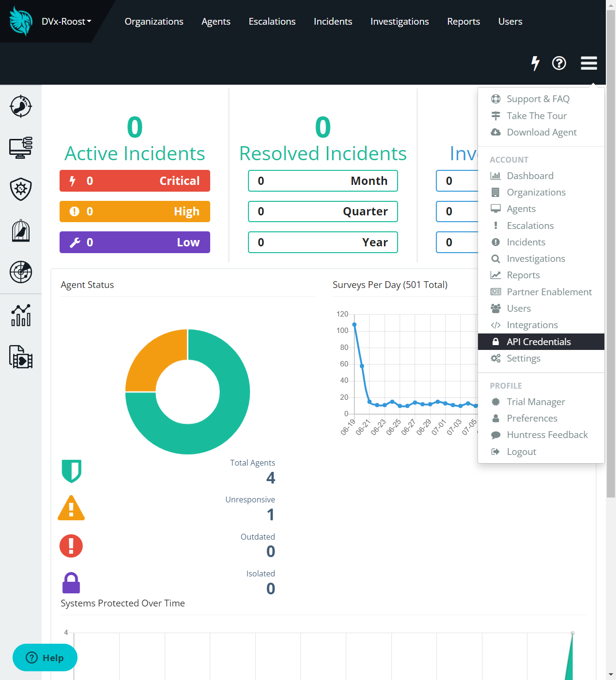Select Partner Enablement menu entry
Screen dimensions: 616x680
[541, 292]
